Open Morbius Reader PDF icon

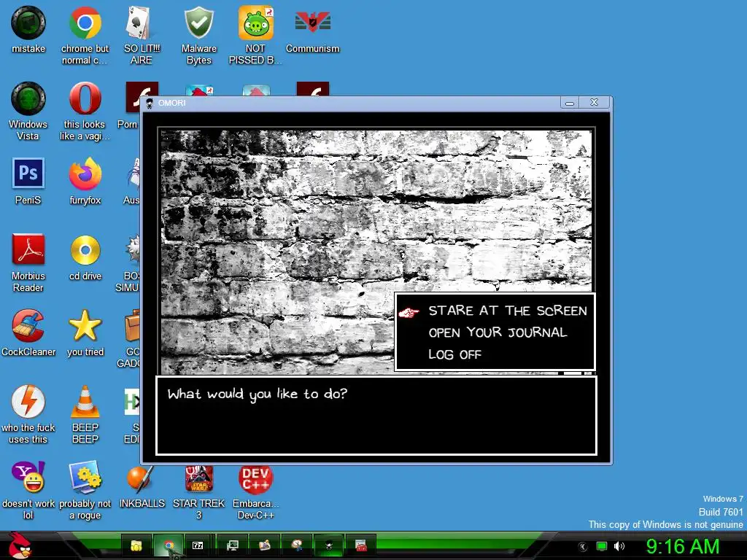(28, 249)
